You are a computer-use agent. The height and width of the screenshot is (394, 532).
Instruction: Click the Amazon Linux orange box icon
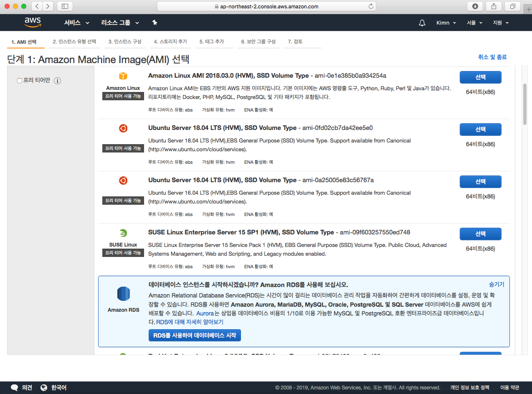click(123, 76)
